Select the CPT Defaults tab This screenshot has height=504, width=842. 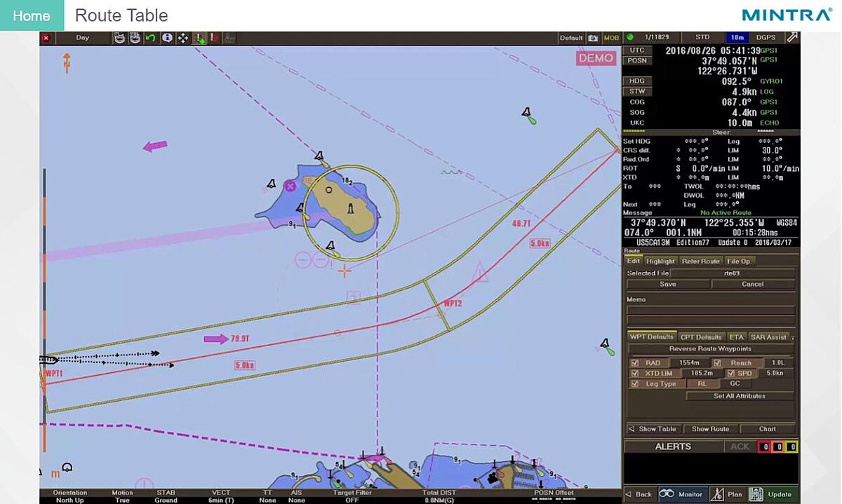coord(701,337)
